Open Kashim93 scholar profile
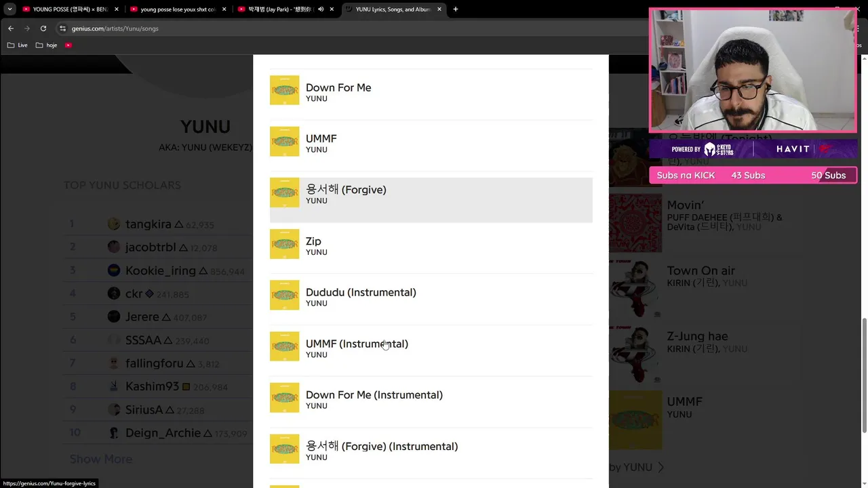The width and height of the screenshot is (868, 488). point(153,386)
